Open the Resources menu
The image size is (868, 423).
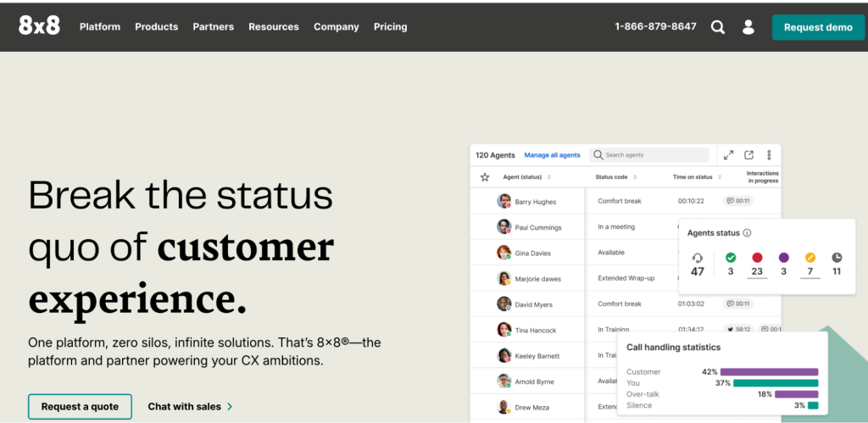pos(274,26)
